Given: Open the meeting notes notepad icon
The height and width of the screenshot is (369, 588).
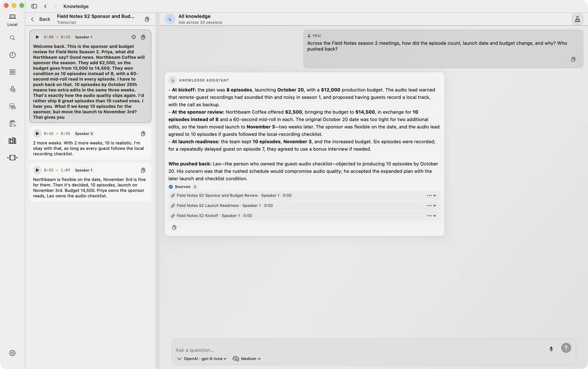Looking at the screenshot, I should [12, 123].
